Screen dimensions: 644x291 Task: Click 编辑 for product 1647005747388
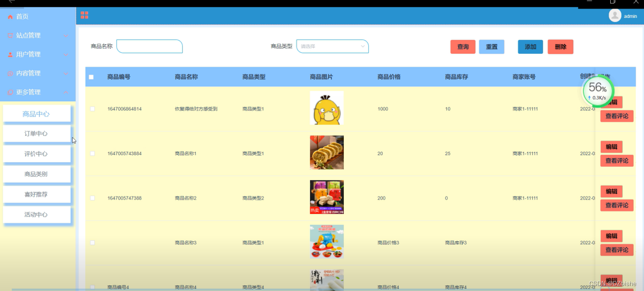(x=612, y=192)
